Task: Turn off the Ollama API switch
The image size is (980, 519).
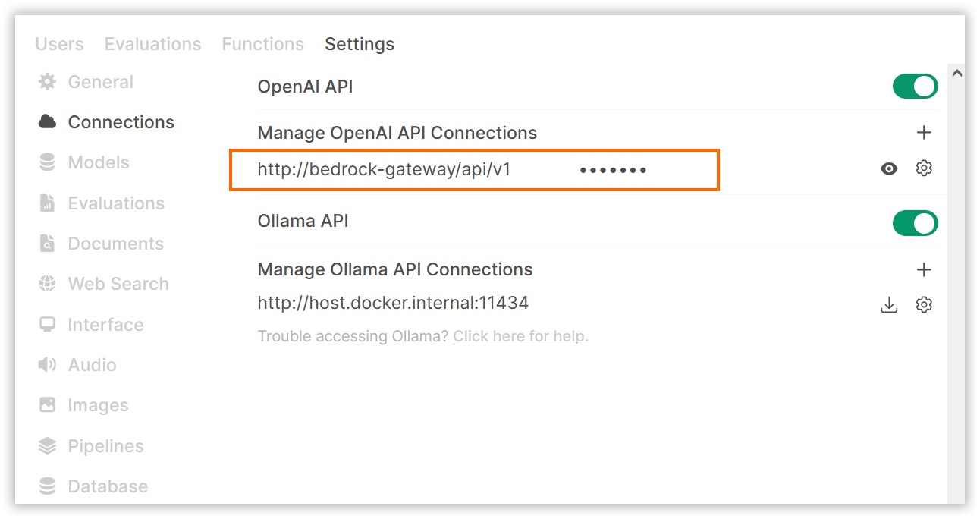Action: (x=916, y=223)
